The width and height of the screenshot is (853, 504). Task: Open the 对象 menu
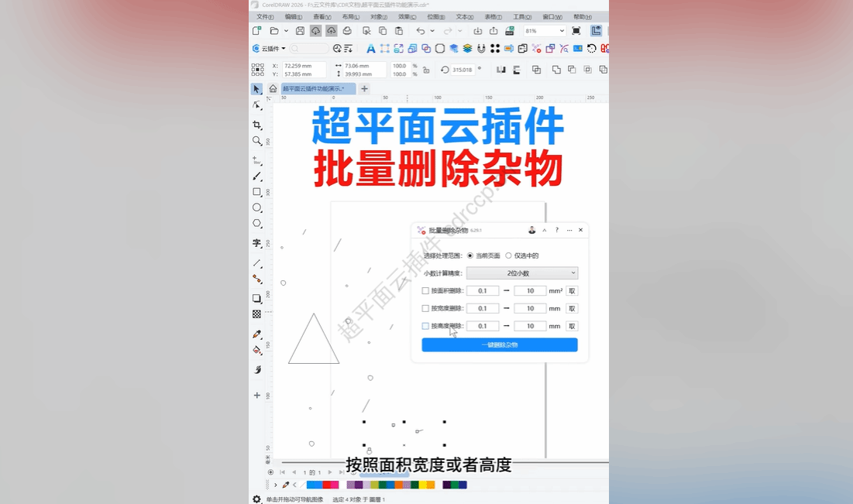click(379, 17)
